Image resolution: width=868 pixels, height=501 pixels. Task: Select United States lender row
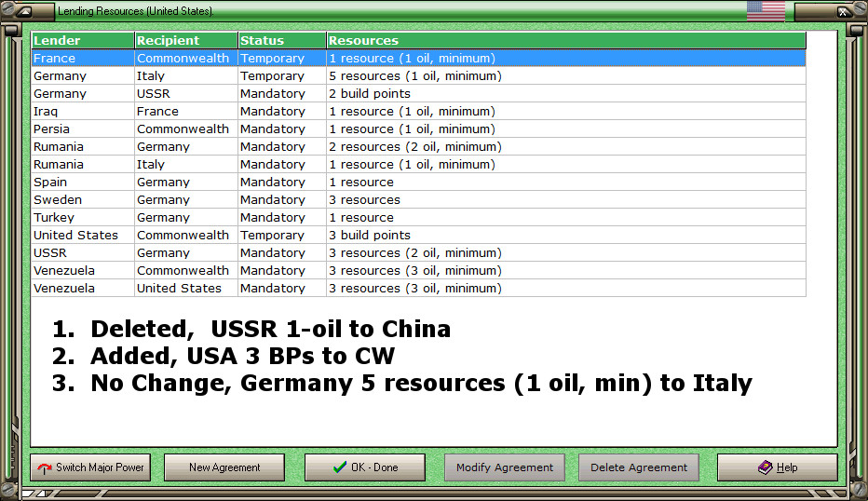(x=418, y=236)
